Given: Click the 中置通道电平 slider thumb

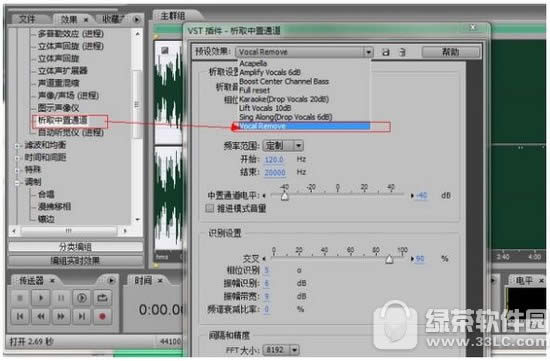Looking at the screenshot, I should pyautogui.click(x=285, y=196).
